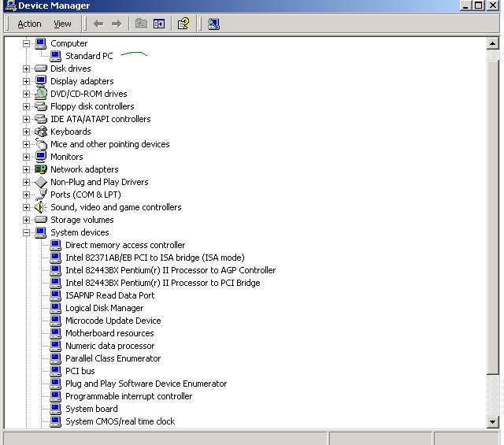Expand Floppy disk controllers node

(x=26, y=106)
